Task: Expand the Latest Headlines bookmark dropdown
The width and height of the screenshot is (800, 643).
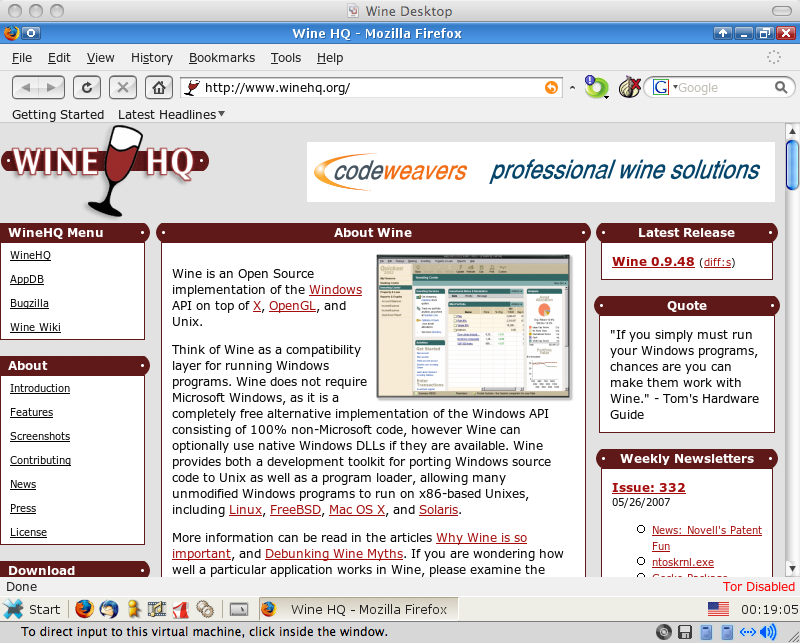Action: 171,114
